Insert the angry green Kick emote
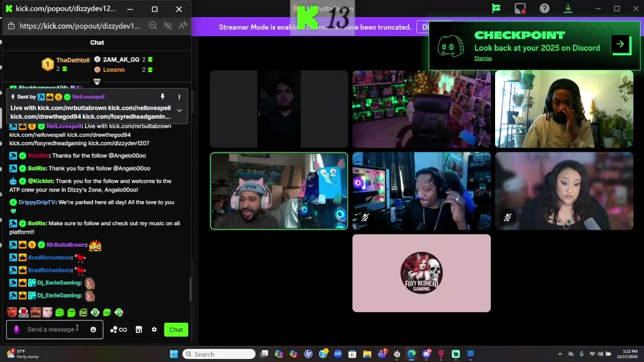 pyautogui.click(x=84, y=313)
